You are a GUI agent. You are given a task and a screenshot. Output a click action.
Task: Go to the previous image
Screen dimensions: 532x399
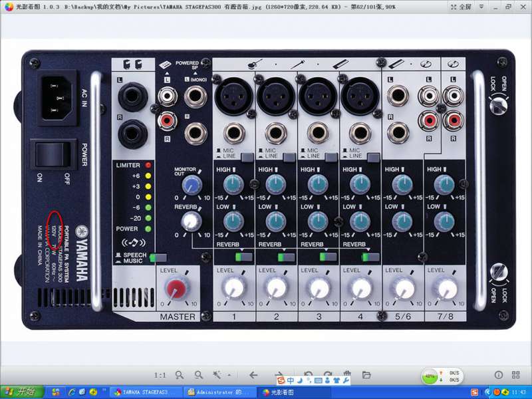pos(253,375)
